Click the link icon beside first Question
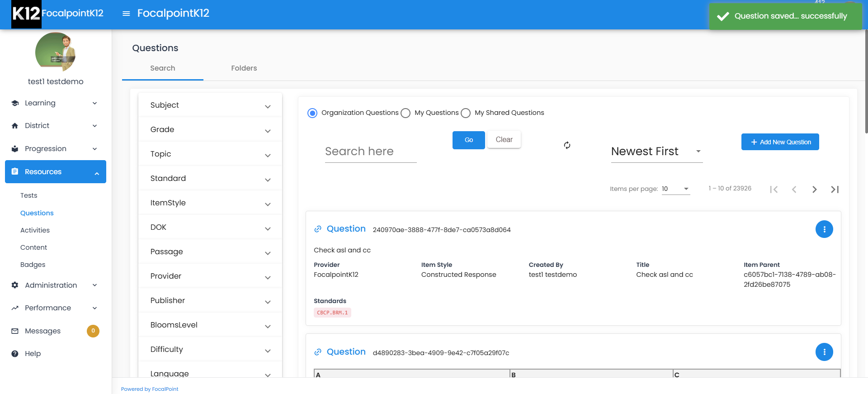The image size is (868, 394). pos(318,229)
